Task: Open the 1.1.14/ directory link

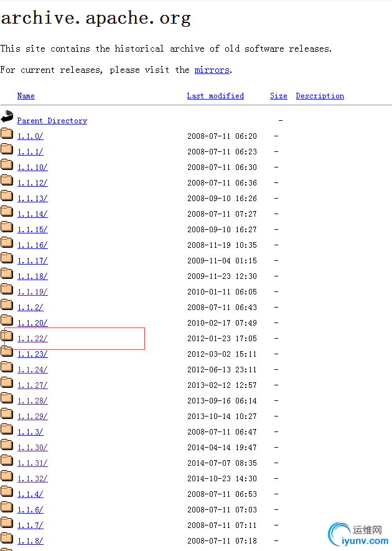Action: click(x=32, y=214)
